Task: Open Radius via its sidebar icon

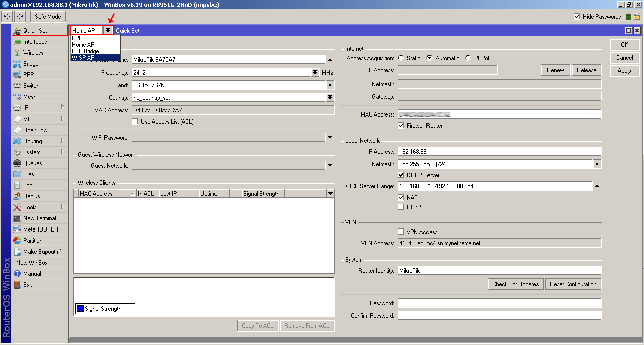Action: tap(17, 196)
